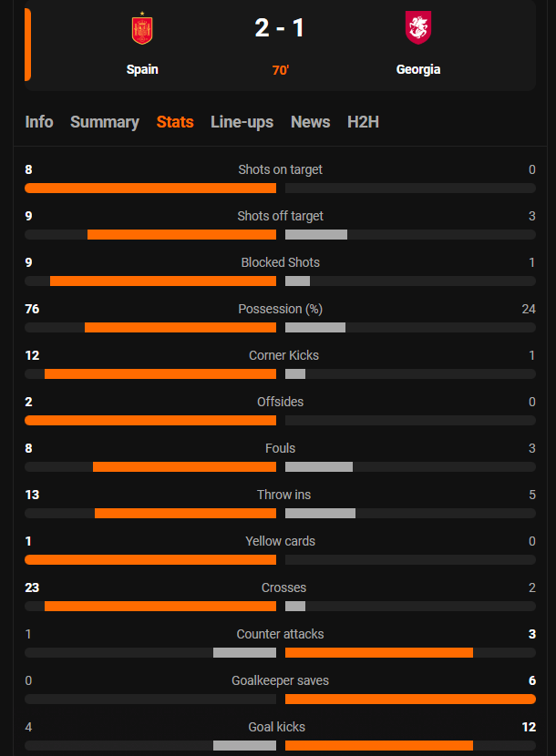
Task: Click Georgia's Counter attacks orange bar
Action: point(379,652)
